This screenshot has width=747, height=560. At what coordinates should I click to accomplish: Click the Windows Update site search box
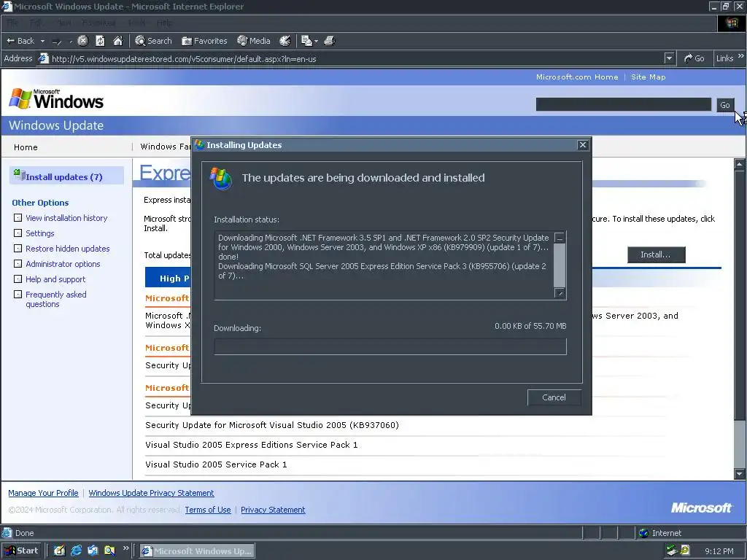[623, 105]
